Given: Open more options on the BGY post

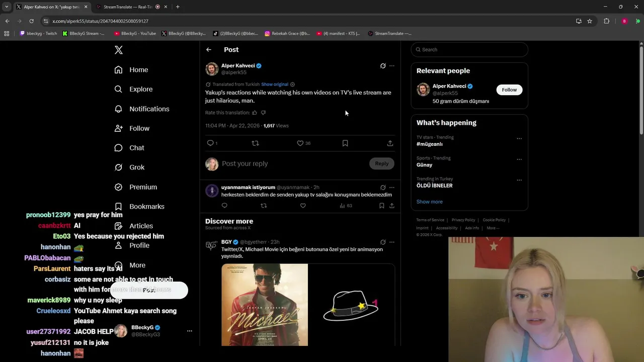Looking at the screenshot, I should click(x=392, y=242).
